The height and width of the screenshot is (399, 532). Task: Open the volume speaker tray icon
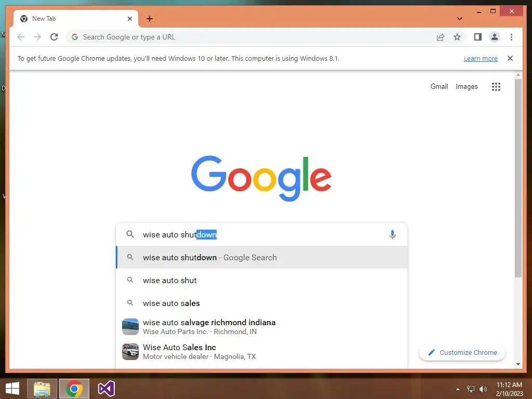(483, 389)
